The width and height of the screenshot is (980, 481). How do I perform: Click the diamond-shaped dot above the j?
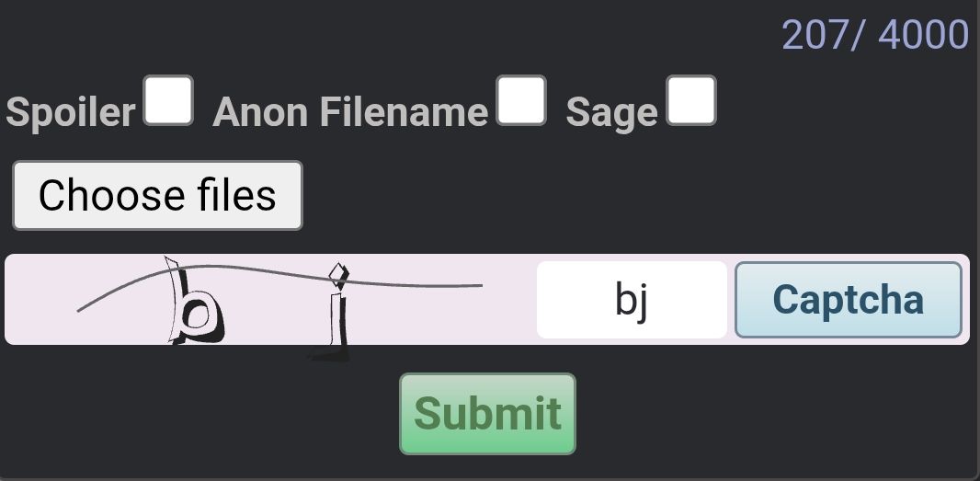[338, 275]
